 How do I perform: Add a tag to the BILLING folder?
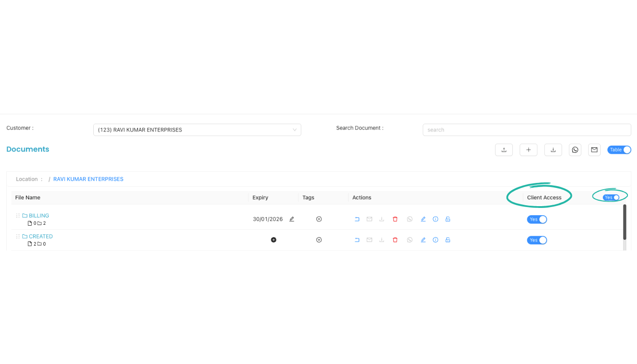[x=318, y=219]
